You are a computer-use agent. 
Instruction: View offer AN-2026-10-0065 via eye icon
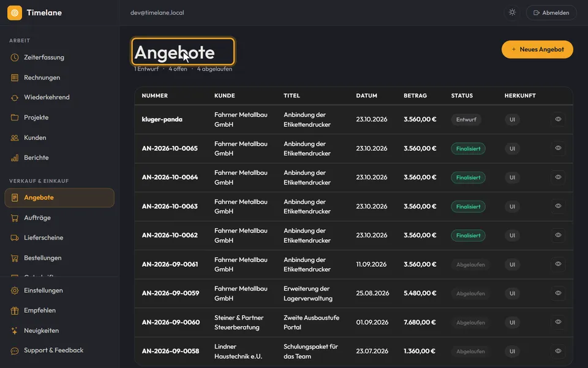click(558, 148)
